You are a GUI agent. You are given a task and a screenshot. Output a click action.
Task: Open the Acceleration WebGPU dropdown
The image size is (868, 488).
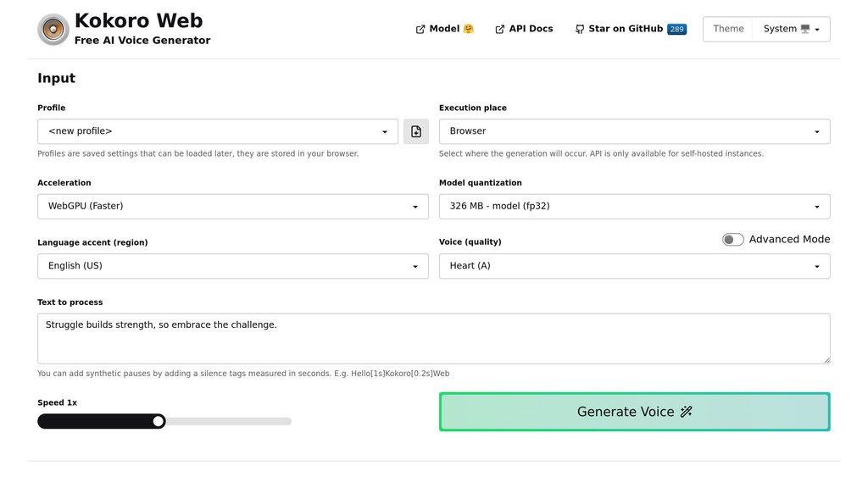pyautogui.click(x=233, y=206)
